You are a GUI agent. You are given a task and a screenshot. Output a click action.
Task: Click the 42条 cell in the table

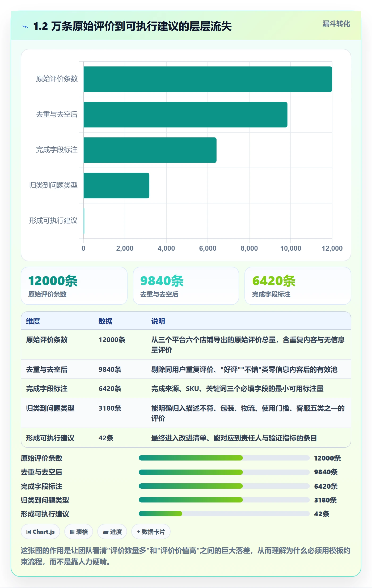click(106, 438)
